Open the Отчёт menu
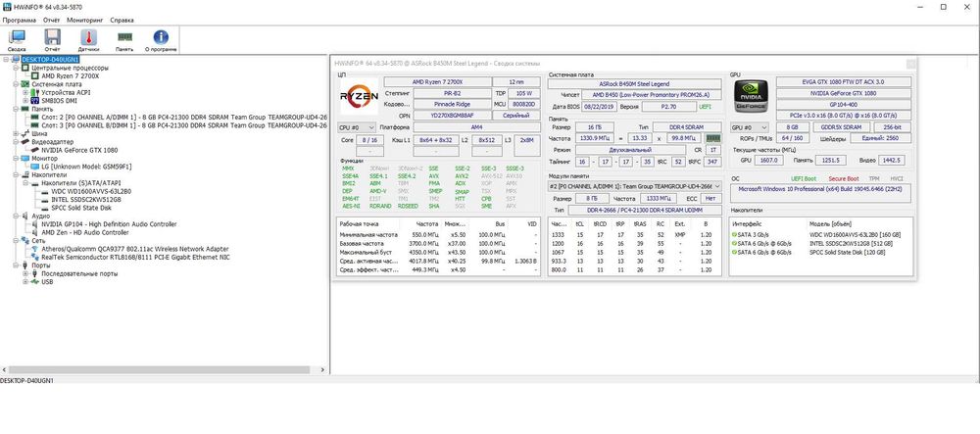The width and height of the screenshot is (980, 434). [52, 20]
